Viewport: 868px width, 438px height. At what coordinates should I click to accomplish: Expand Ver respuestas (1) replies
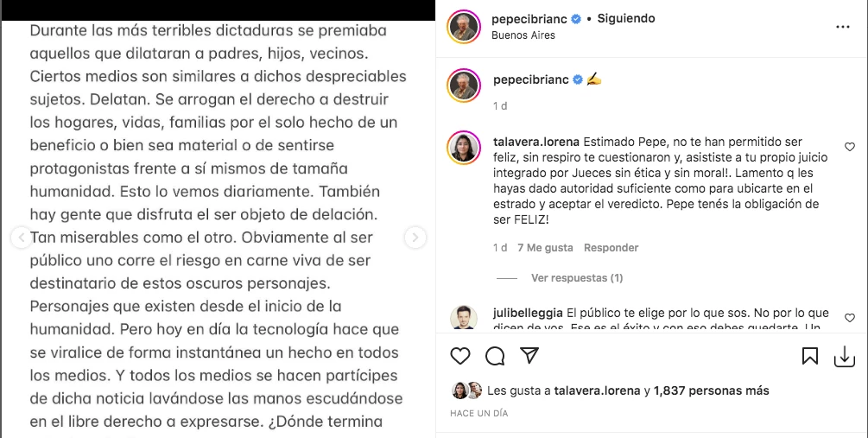(577, 278)
